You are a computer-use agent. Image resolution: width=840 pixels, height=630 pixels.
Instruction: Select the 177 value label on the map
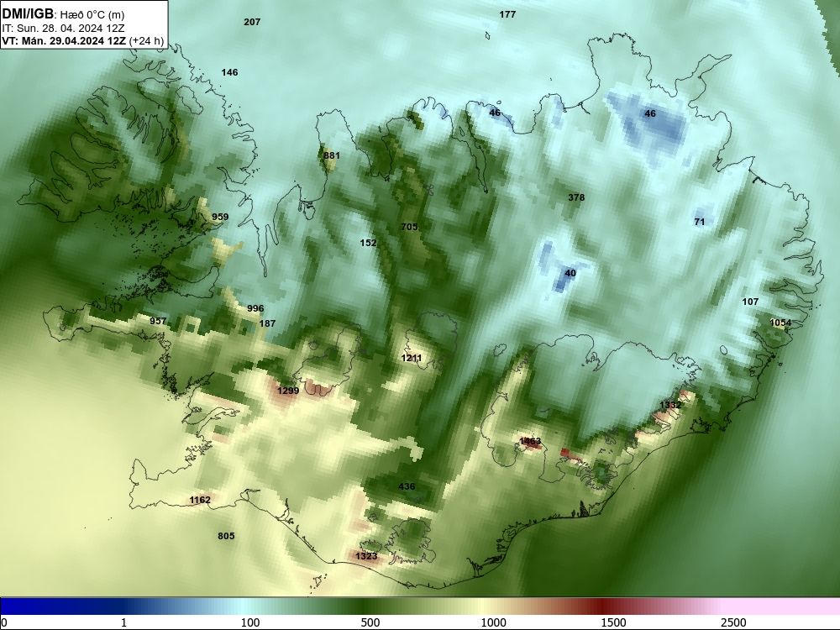click(507, 14)
